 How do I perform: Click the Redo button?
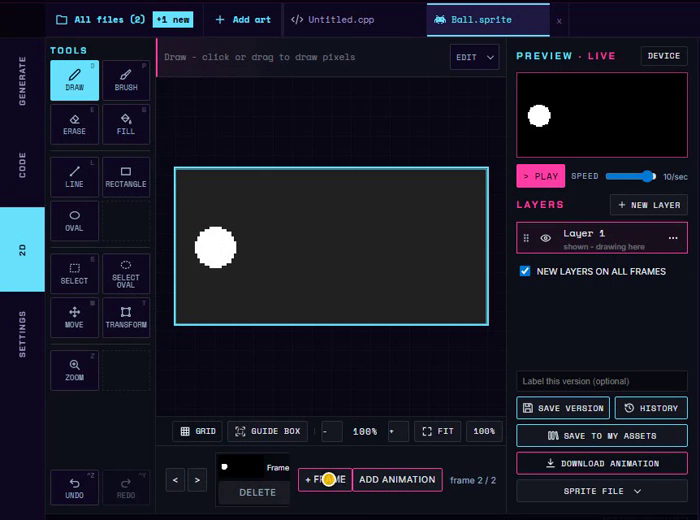[126, 487]
